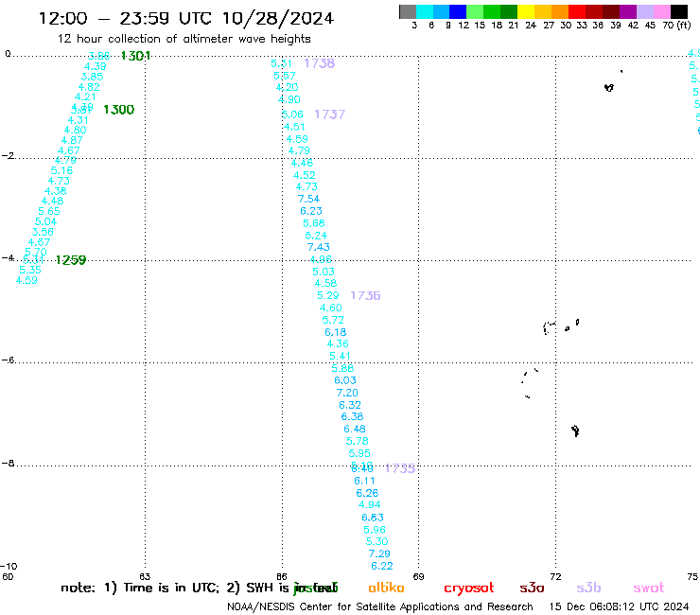Click the wave height value 6.22

coord(382,566)
